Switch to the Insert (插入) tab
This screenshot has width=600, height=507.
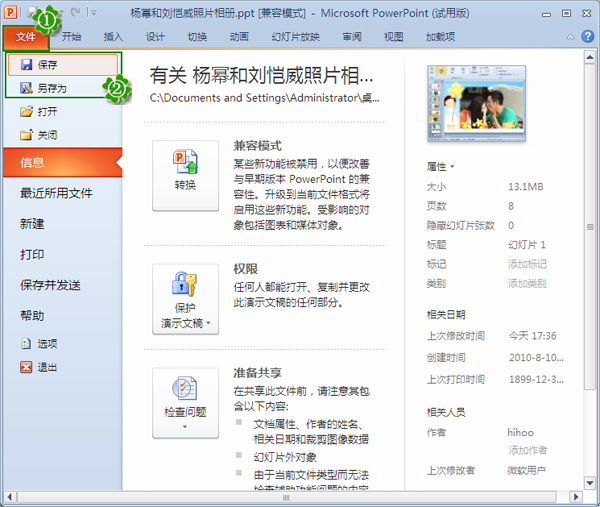(x=113, y=37)
